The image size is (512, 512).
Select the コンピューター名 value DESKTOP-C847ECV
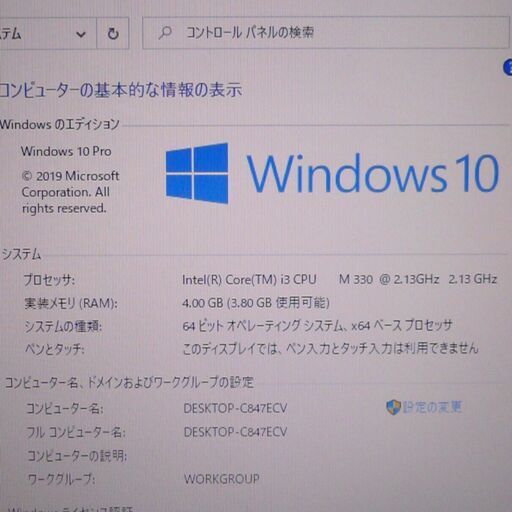pos(235,408)
